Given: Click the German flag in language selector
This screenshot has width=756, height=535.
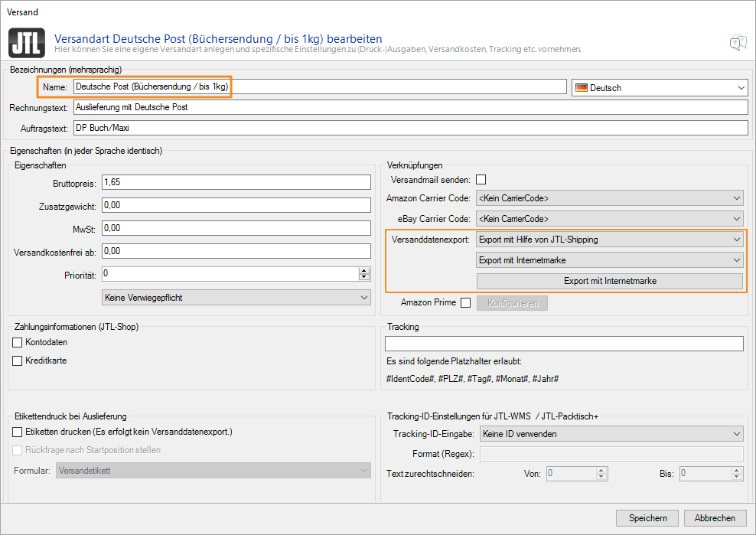Looking at the screenshot, I should coord(582,87).
